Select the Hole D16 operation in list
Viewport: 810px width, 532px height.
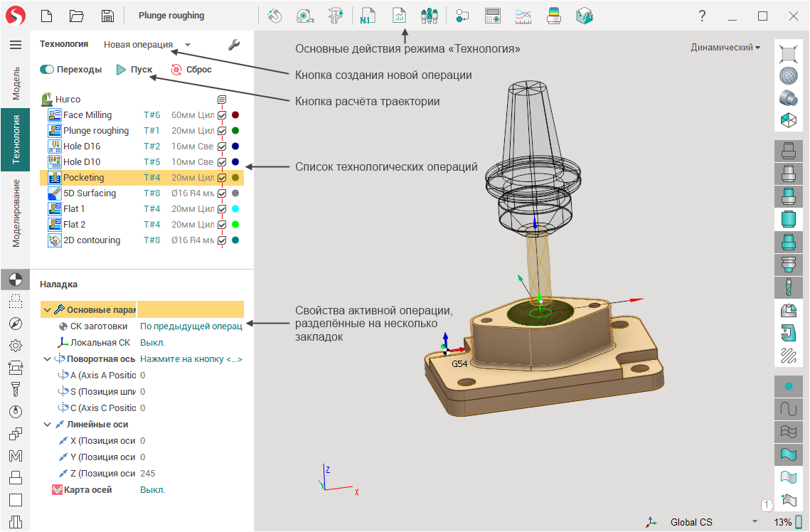pos(82,147)
